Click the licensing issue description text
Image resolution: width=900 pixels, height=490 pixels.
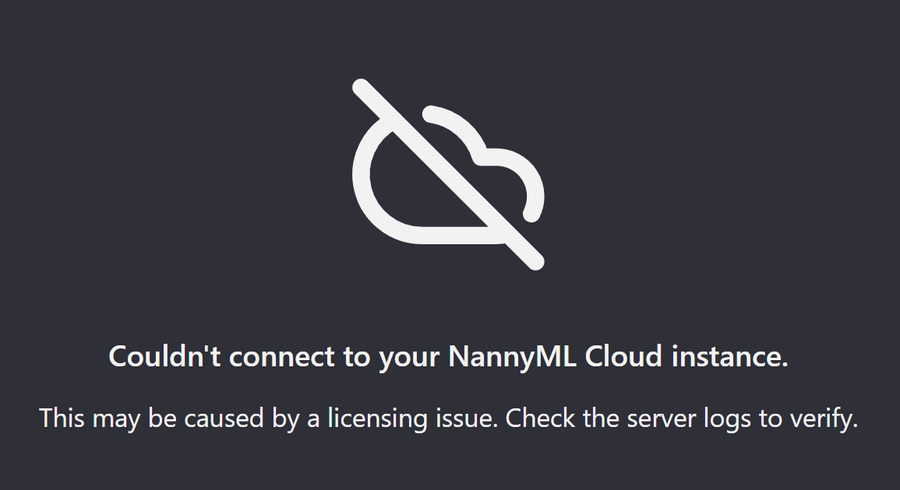(x=448, y=418)
